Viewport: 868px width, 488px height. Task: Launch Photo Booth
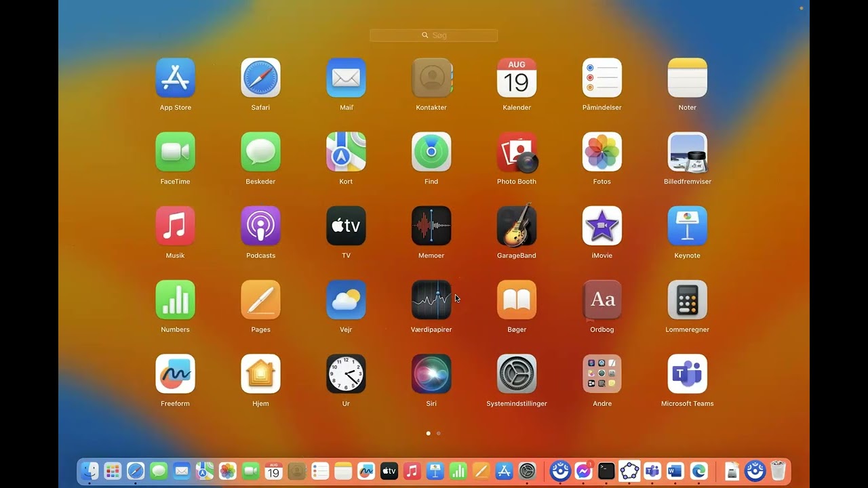coord(517,152)
